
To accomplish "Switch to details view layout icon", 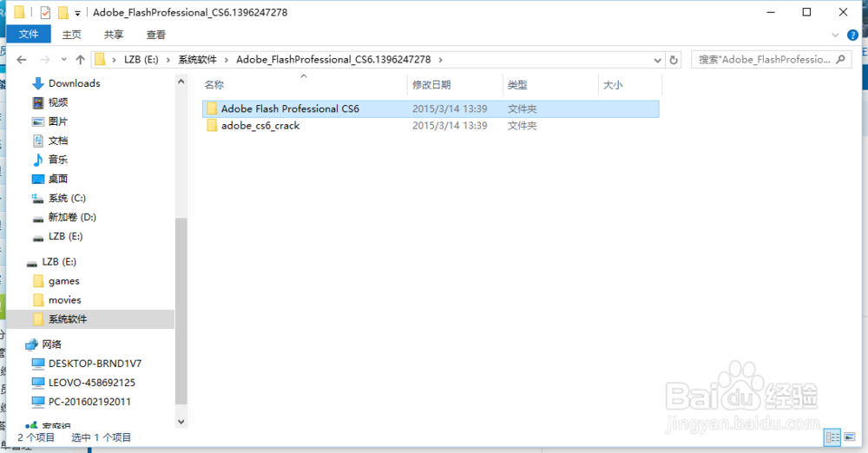I will (832, 437).
